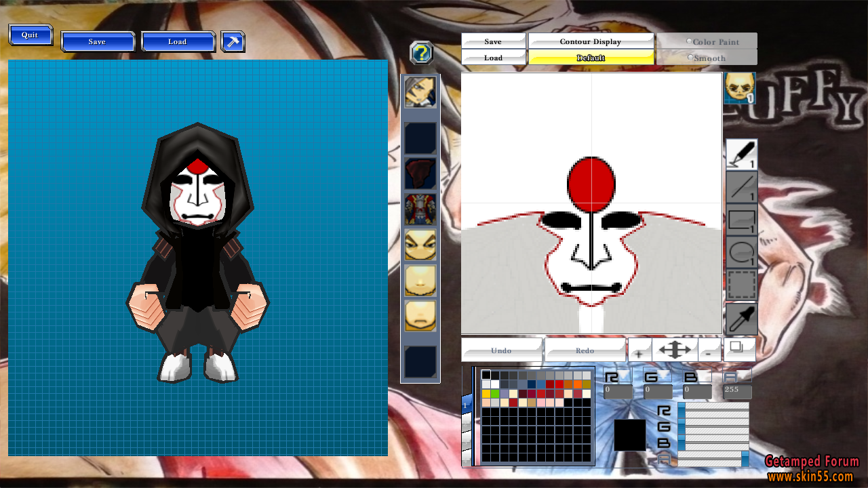Image resolution: width=868 pixels, height=488 pixels.
Task: Switch to palette tab 1
Action: tap(466, 404)
